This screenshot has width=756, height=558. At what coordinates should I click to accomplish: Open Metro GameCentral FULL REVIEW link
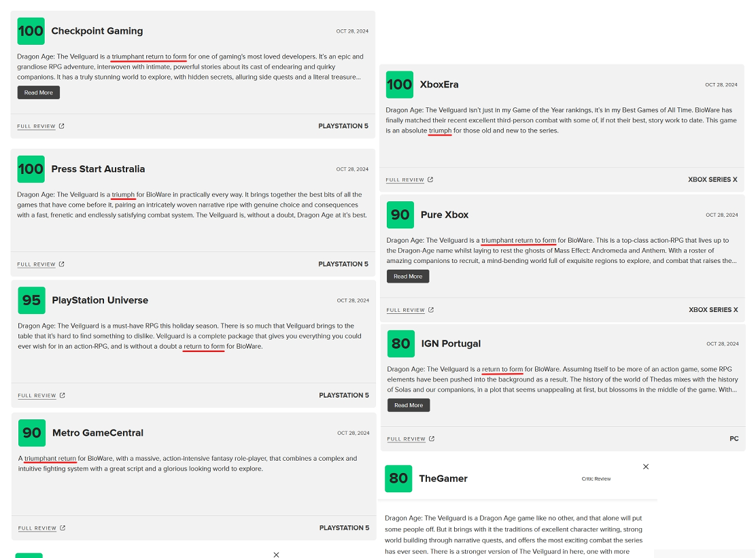click(37, 528)
